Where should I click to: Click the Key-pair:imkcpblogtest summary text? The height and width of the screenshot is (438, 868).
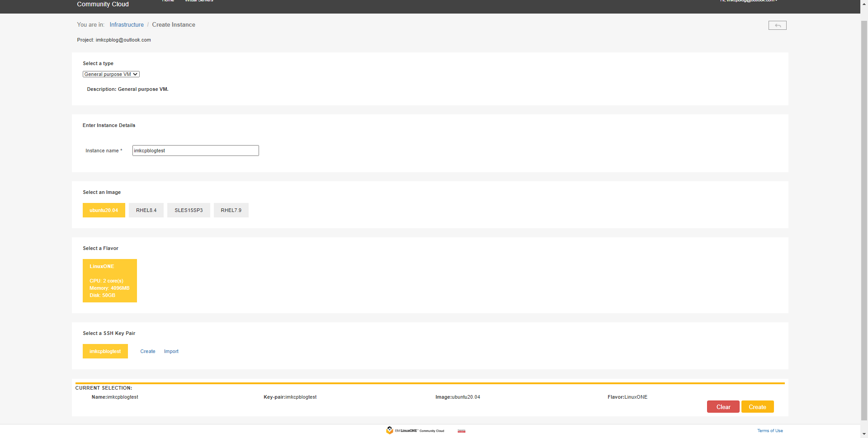coord(290,397)
